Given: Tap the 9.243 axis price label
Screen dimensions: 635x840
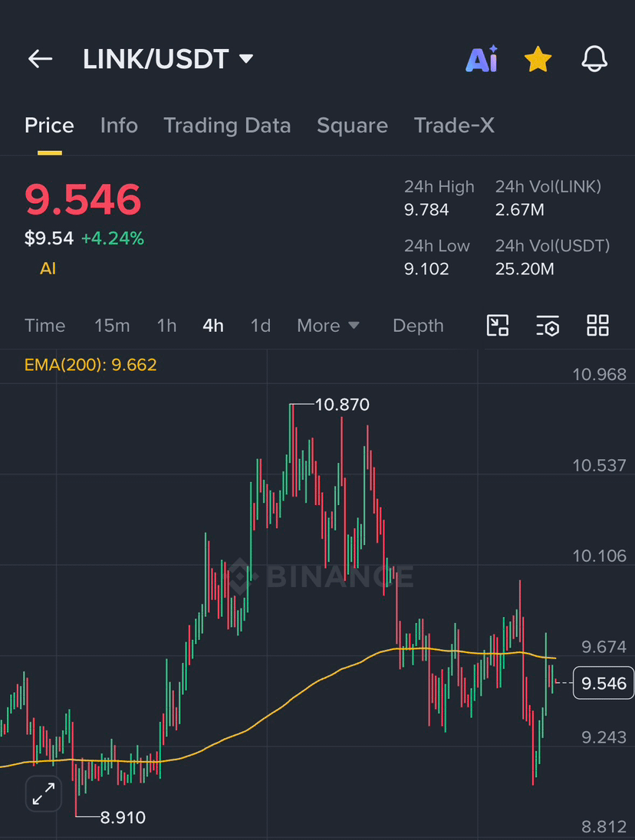Looking at the screenshot, I should tap(604, 737).
